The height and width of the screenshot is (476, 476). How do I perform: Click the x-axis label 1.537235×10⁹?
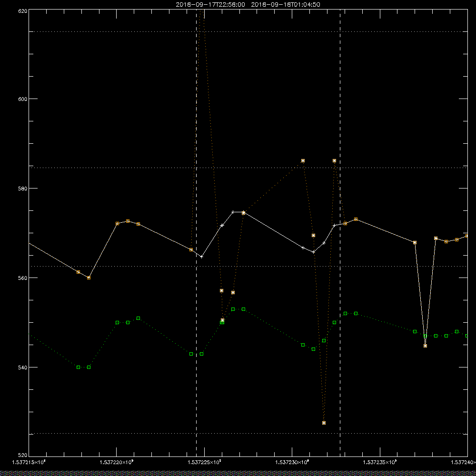coord(380,462)
